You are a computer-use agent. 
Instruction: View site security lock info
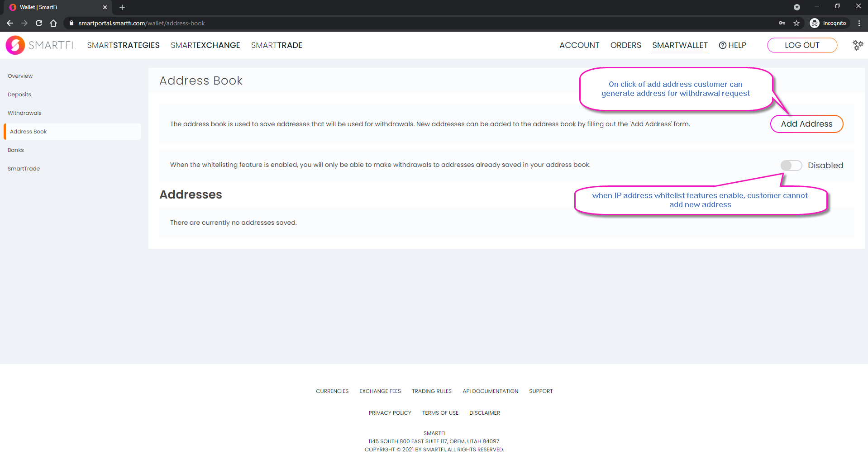click(x=71, y=23)
